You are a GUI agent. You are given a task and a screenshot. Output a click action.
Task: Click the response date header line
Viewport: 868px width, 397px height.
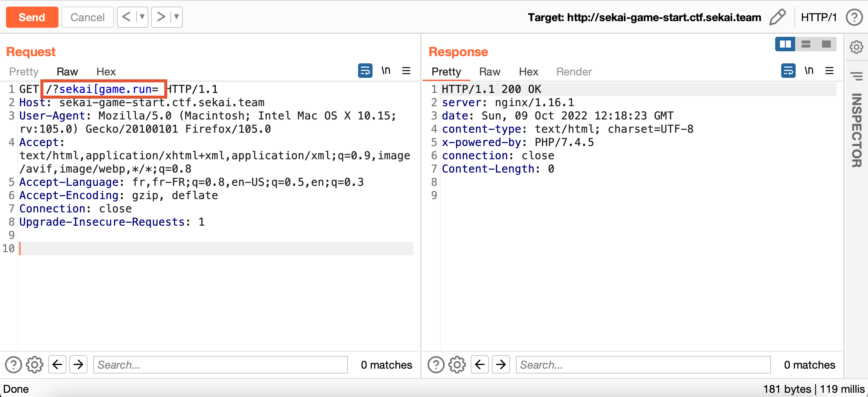(x=558, y=116)
